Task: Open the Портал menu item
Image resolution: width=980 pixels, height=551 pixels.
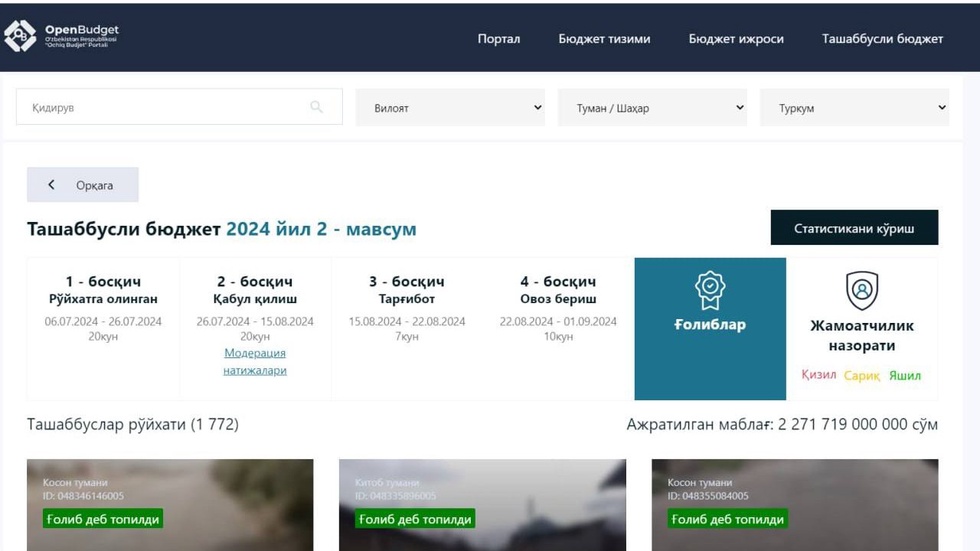Action: pyautogui.click(x=498, y=39)
